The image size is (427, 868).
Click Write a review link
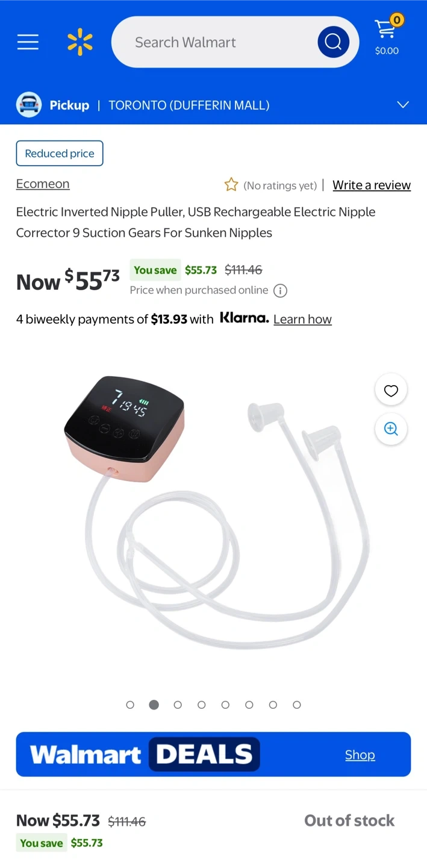pos(372,185)
